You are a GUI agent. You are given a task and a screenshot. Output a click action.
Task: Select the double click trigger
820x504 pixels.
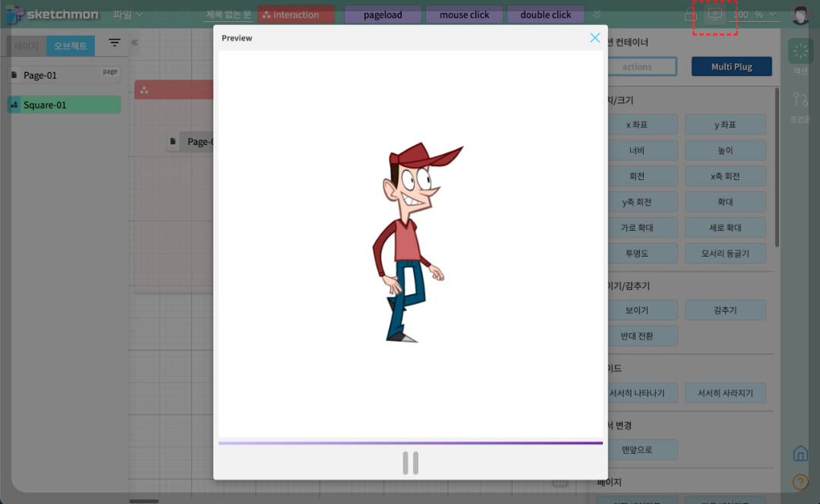545,14
